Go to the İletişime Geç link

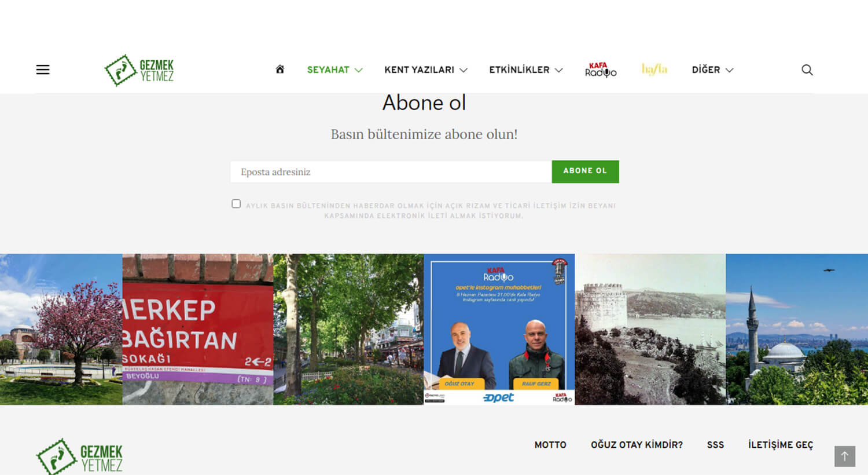pos(781,445)
